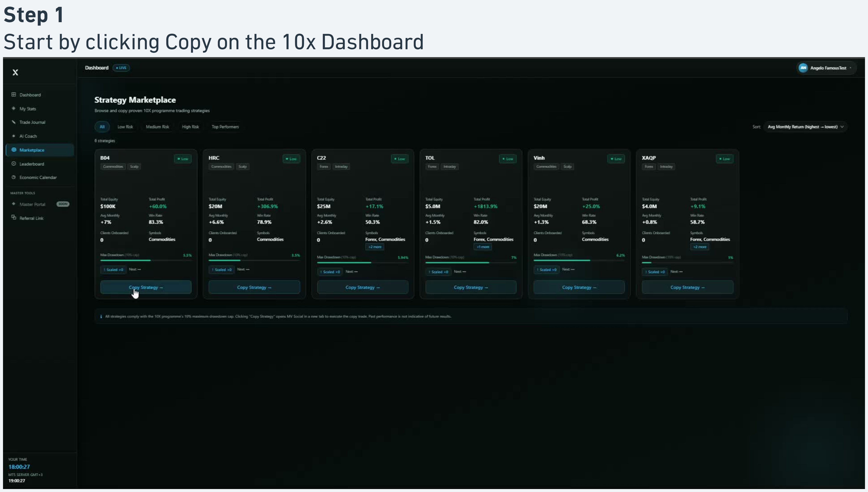868x492 pixels.
Task: Copy Strategy for C22
Action: (363, 287)
